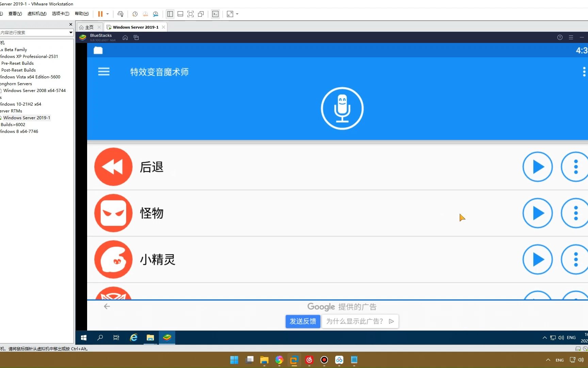588x368 pixels.
Task: Select Post-Reset Builds folder
Action: 18,70
